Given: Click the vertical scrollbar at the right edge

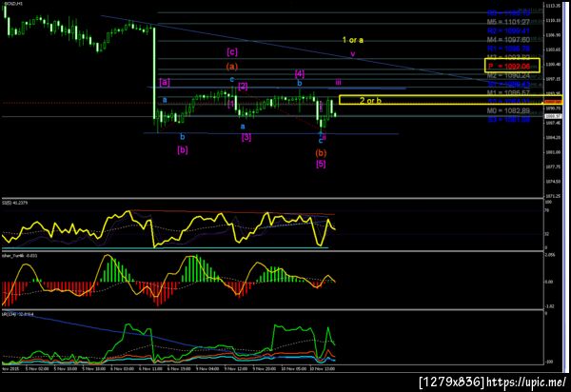Looking at the screenshot, I should click(x=566, y=187).
